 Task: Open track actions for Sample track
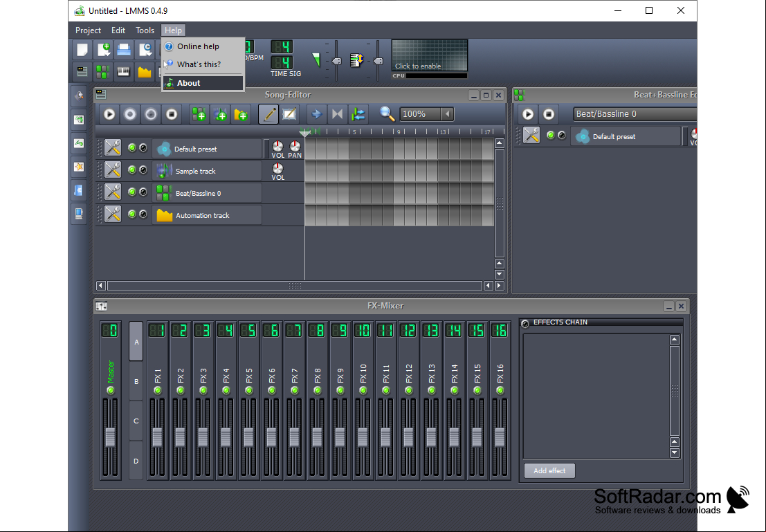pyautogui.click(x=112, y=170)
